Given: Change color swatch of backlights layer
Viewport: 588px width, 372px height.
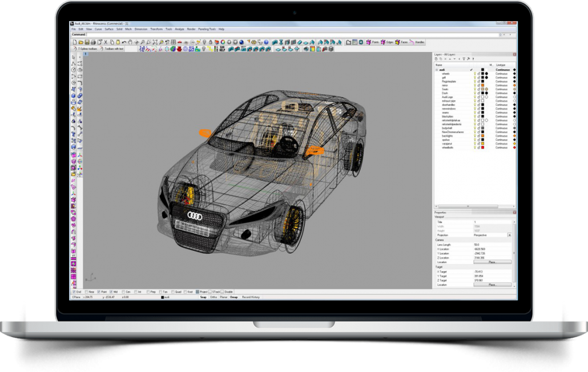Looking at the screenshot, I should [x=482, y=136].
